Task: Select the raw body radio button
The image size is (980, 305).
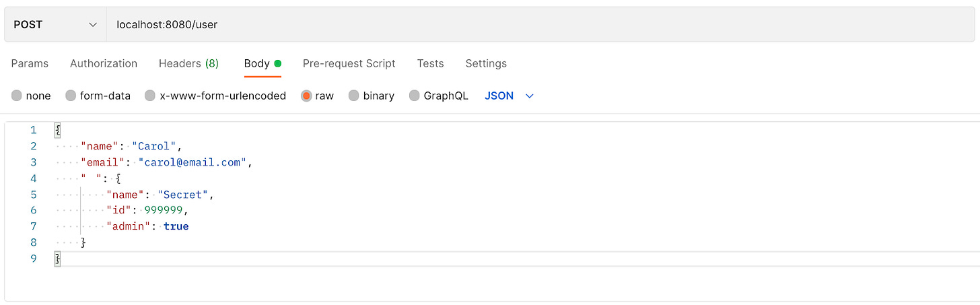Action: click(x=306, y=96)
